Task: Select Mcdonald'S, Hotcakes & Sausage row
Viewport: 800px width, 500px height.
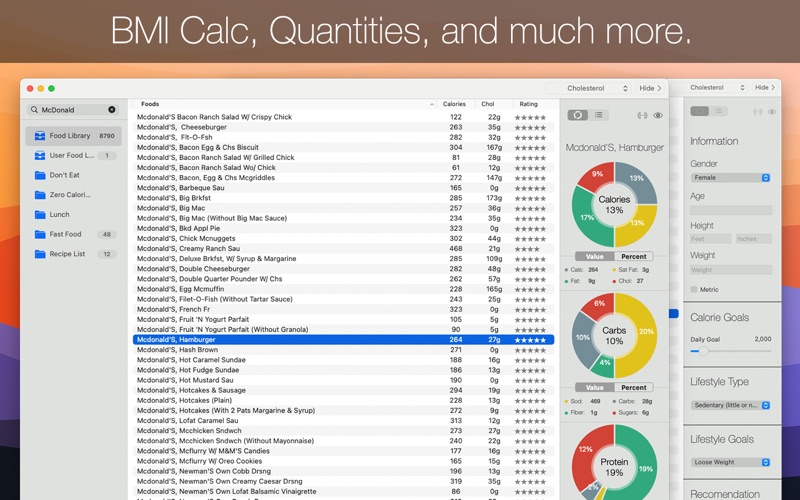Action: tap(343, 390)
